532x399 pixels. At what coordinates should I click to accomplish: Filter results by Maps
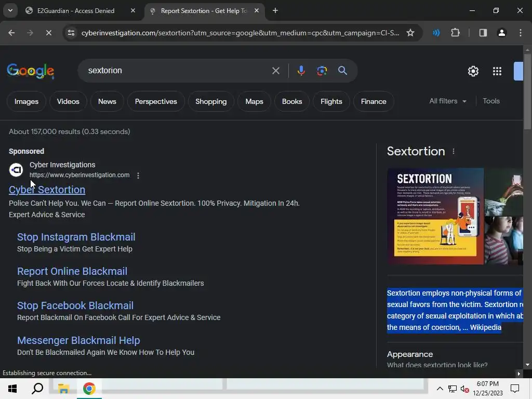(255, 101)
